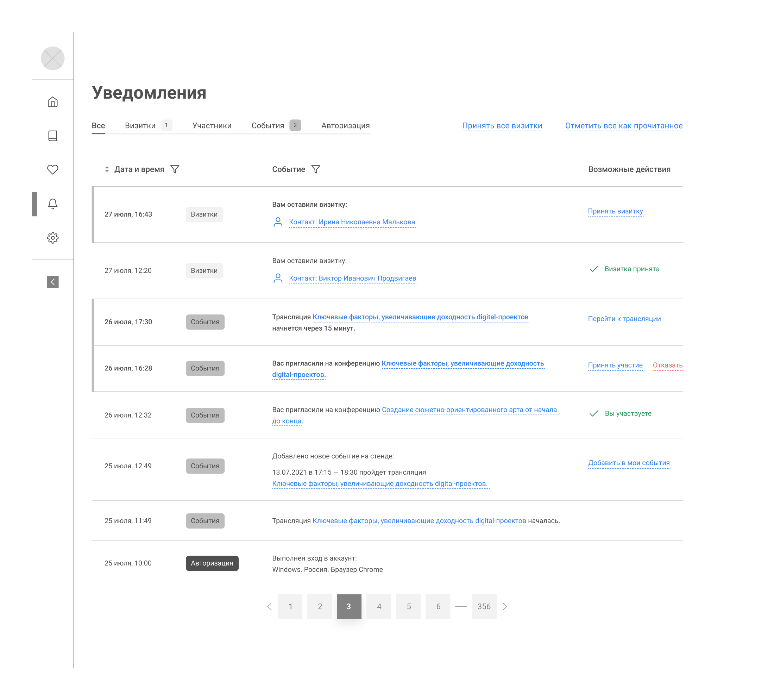Click the red Отказать link
Screen dimensions: 774x700
667,365
